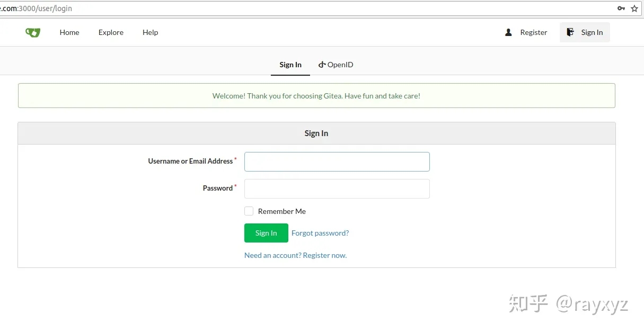Switch to the OpenID tab
The height and width of the screenshot is (332, 644).
336,65
